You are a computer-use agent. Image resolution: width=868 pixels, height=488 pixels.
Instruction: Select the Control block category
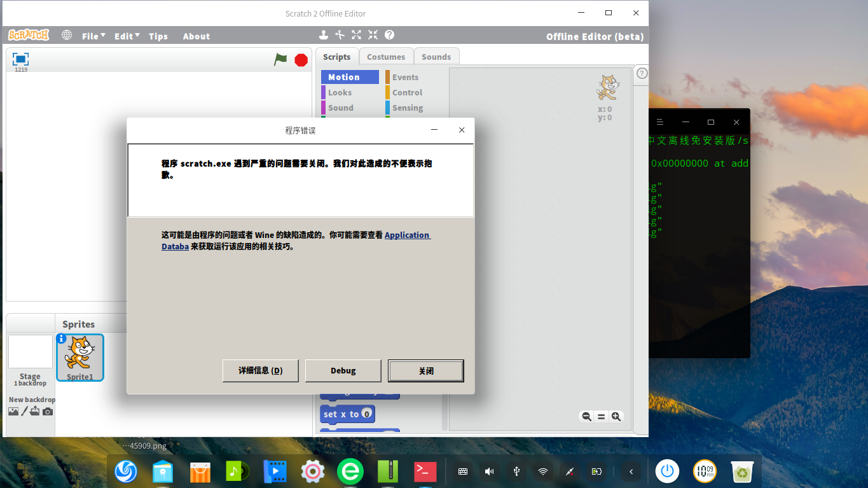click(413, 92)
